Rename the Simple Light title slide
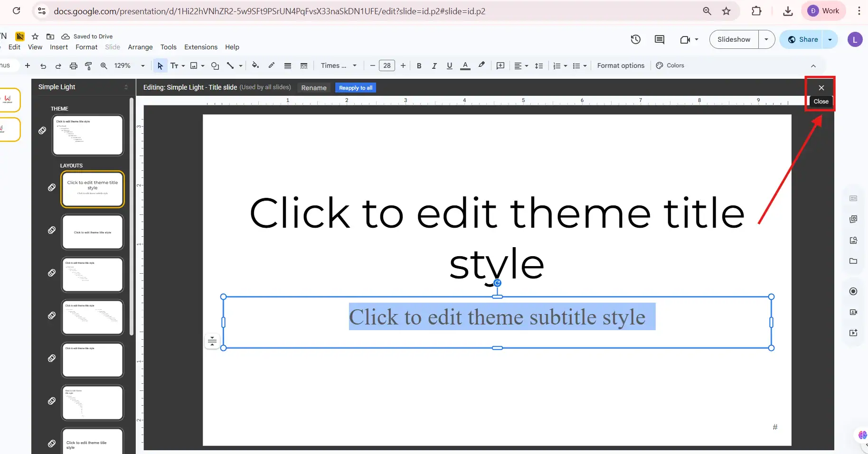The width and height of the screenshot is (868, 454). pos(313,87)
